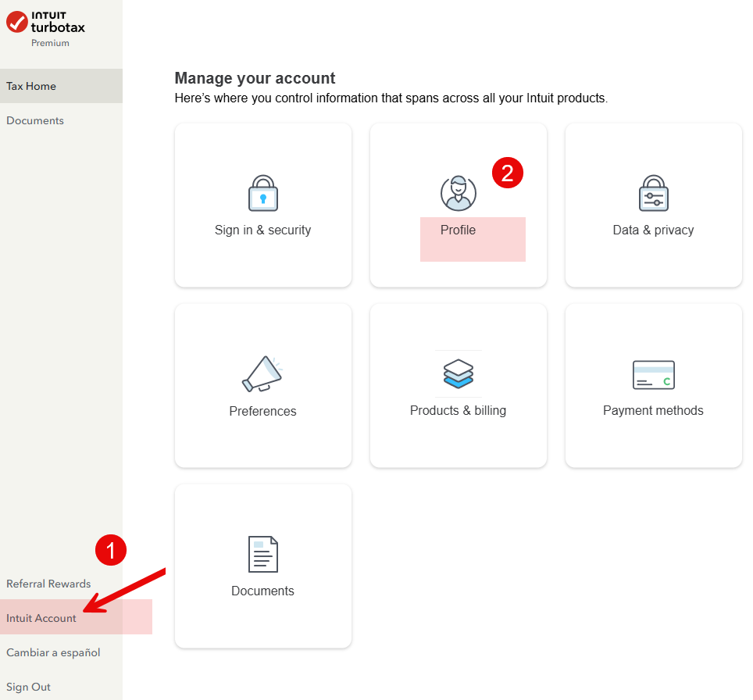Screen dimensions: 753x700
Task: Go to Referral Rewards
Action: coord(48,584)
